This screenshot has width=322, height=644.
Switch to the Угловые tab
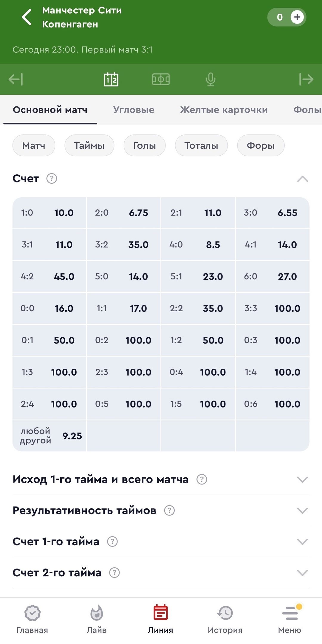(134, 110)
